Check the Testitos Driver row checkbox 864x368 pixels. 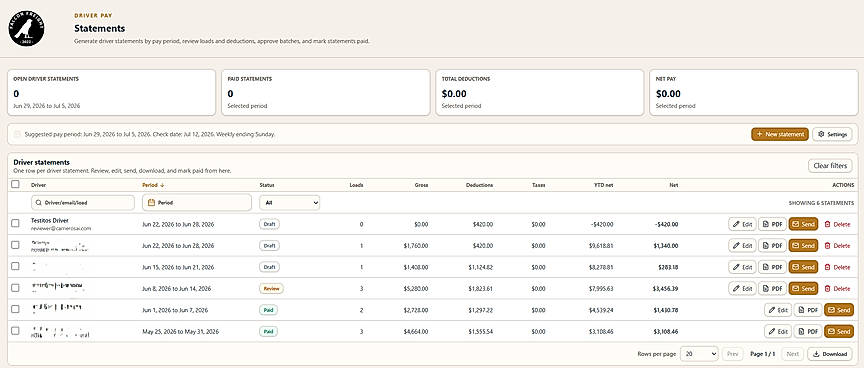point(15,223)
